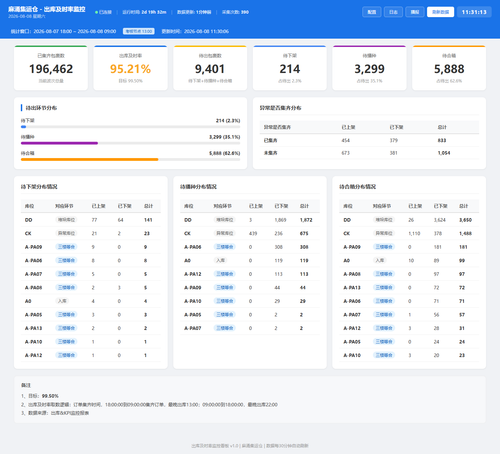Click the CK row total 1,488
This screenshot has width=500, height=454.
(465, 234)
